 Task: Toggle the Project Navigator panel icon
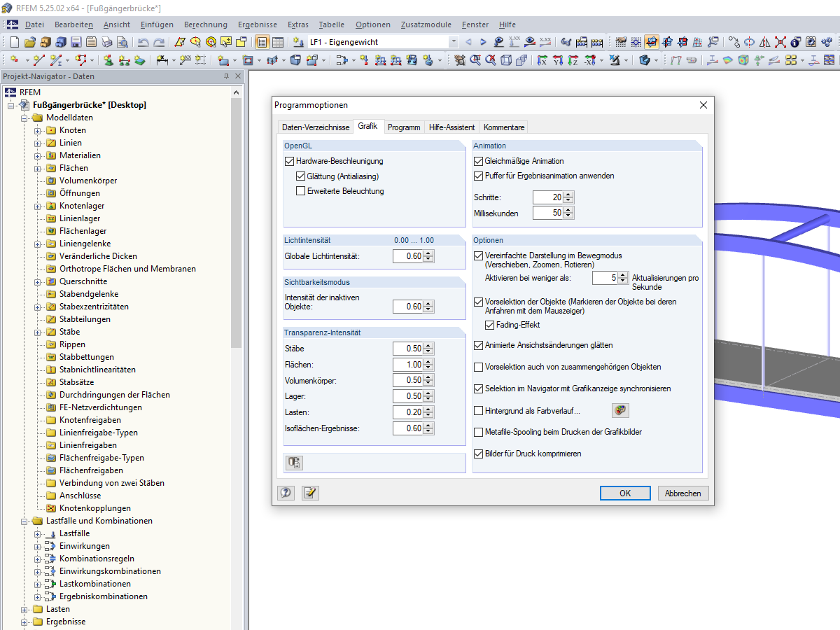point(262,42)
